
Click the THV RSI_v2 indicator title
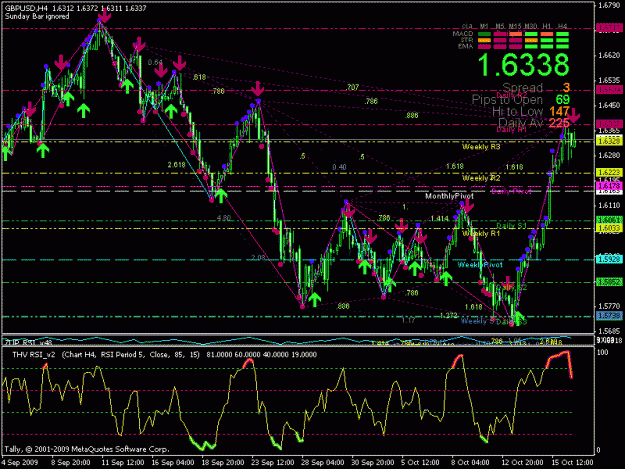point(34,354)
